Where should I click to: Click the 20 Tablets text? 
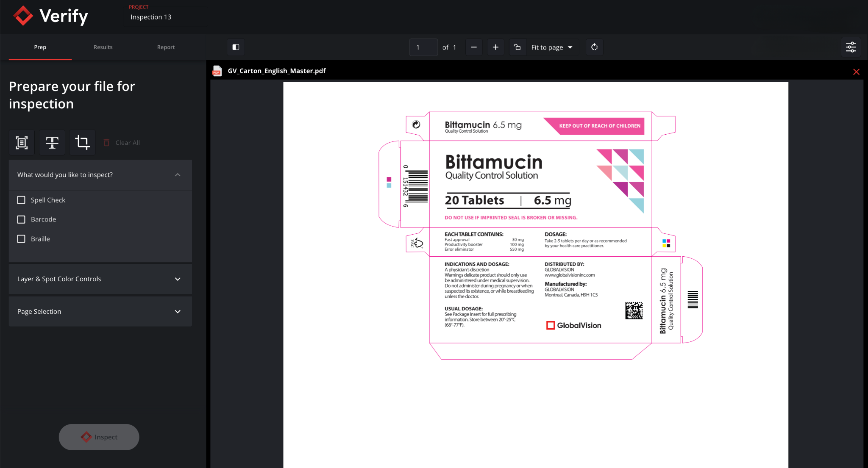click(475, 200)
